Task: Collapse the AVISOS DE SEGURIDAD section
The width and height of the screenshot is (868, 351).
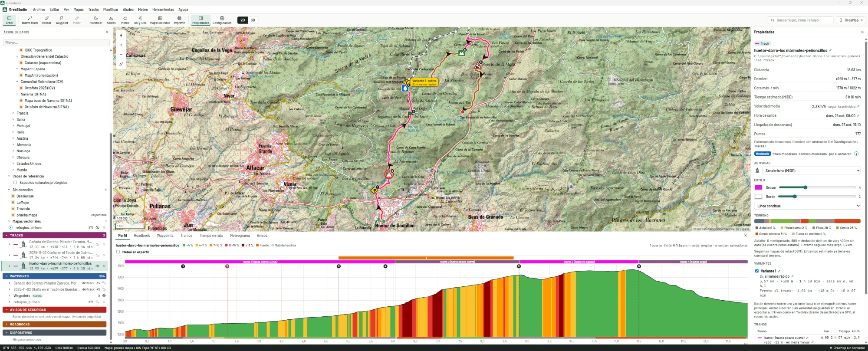Action: [54, 310]
